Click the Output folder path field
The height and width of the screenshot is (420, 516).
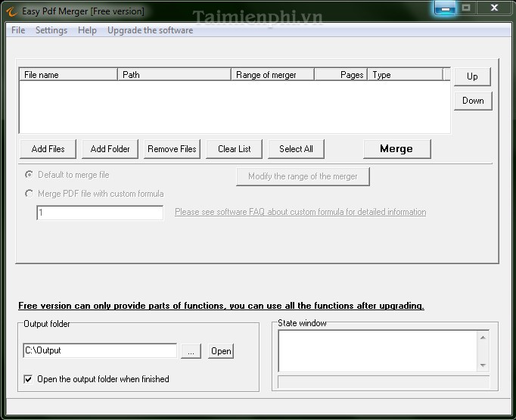pyautogui.click(x=100, y=350)
